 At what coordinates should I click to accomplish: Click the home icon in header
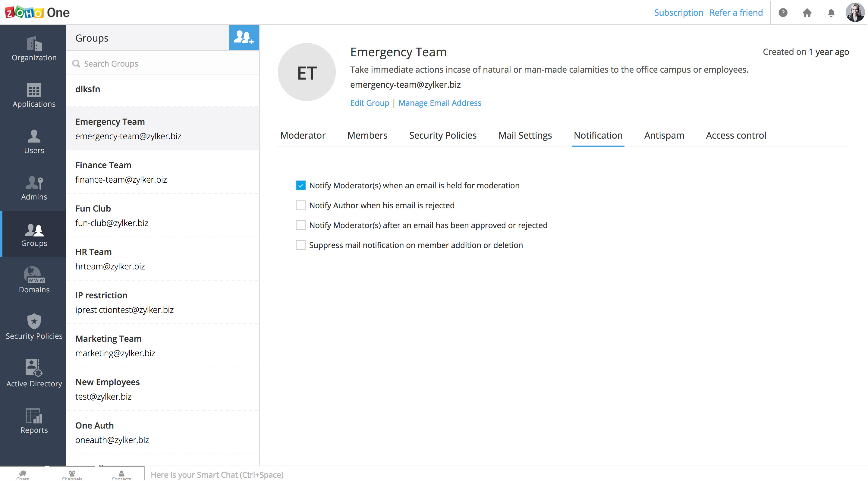[807, 13]
